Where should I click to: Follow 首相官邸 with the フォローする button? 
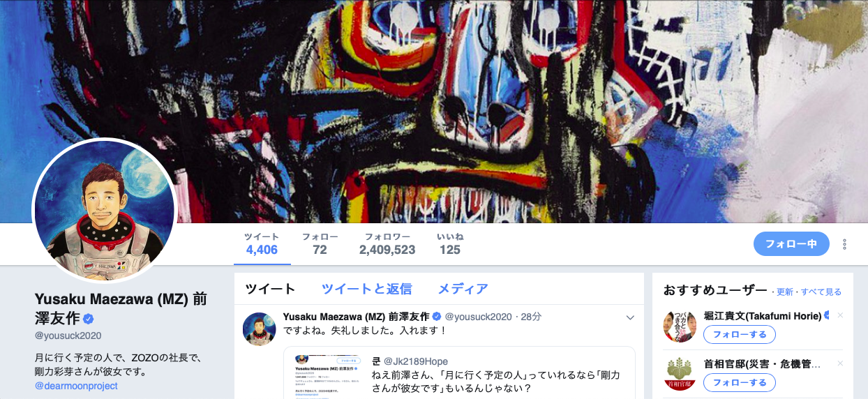[739, 382]
